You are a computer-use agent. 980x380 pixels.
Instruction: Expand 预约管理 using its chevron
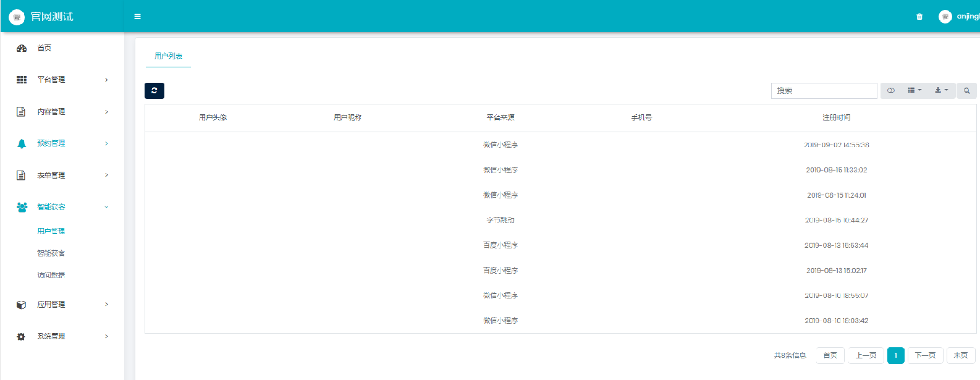pos(106,143)
